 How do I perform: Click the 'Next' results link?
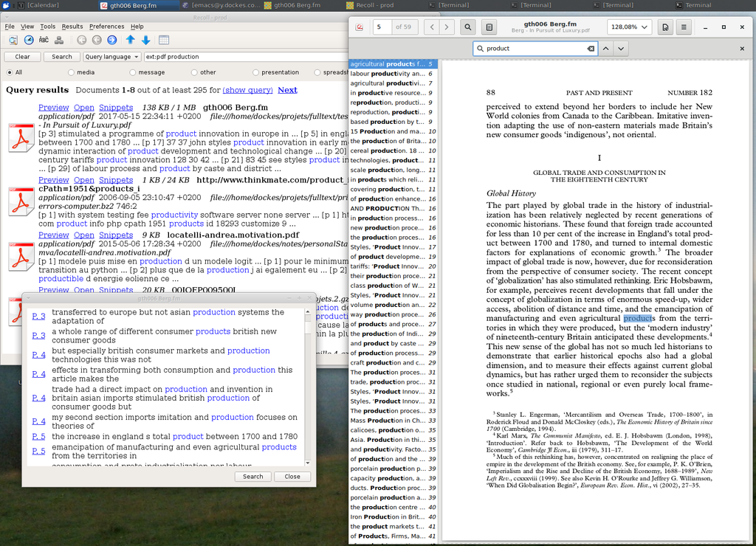tap(287, 90)
